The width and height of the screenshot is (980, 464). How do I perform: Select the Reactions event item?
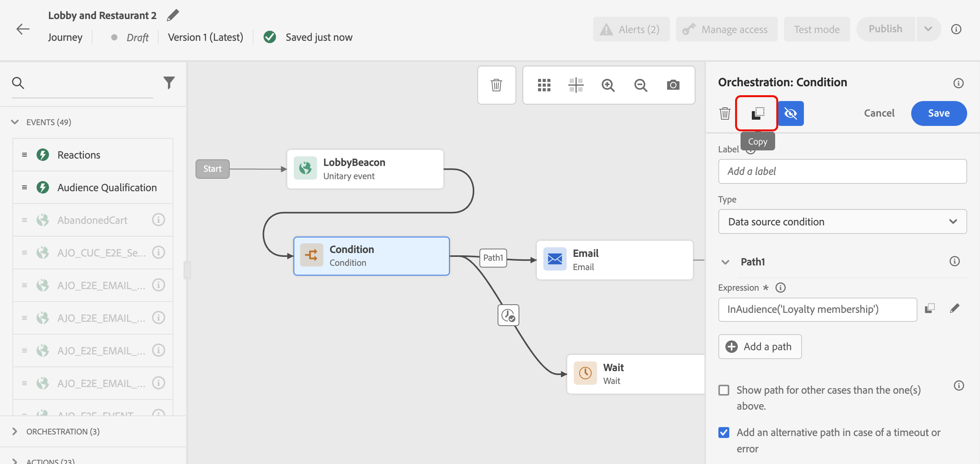coord(79,155)
